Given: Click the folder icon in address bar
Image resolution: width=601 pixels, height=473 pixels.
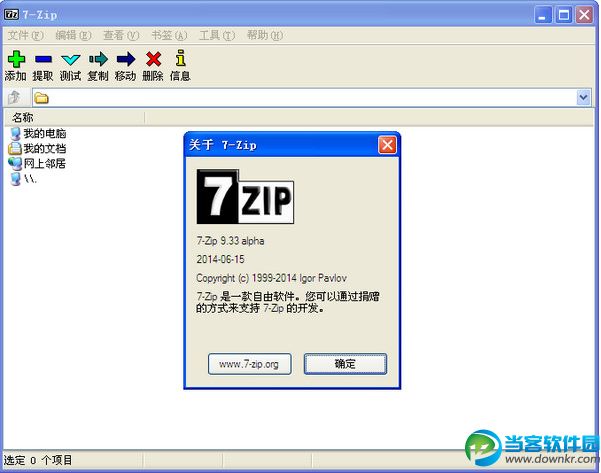Looking at the screenshot, I should (x=41, y=98).
